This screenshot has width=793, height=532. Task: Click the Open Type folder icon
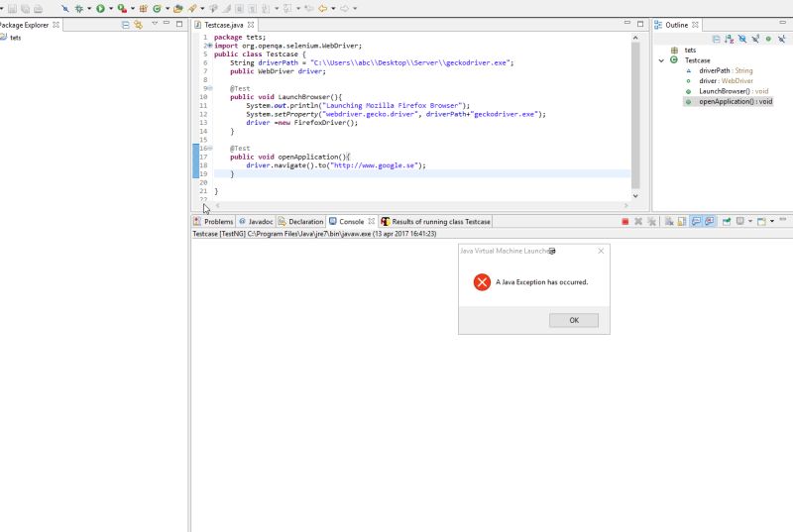pos(178,9)
